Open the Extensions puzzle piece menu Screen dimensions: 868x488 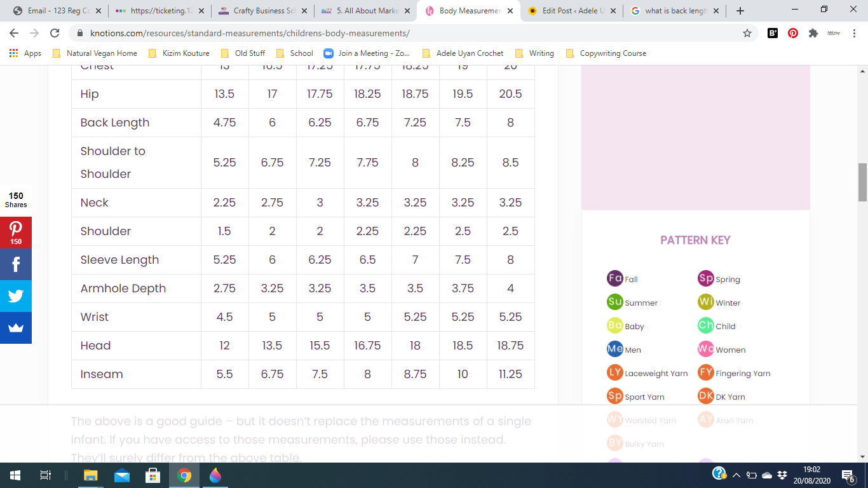click(x=813, y=34)
